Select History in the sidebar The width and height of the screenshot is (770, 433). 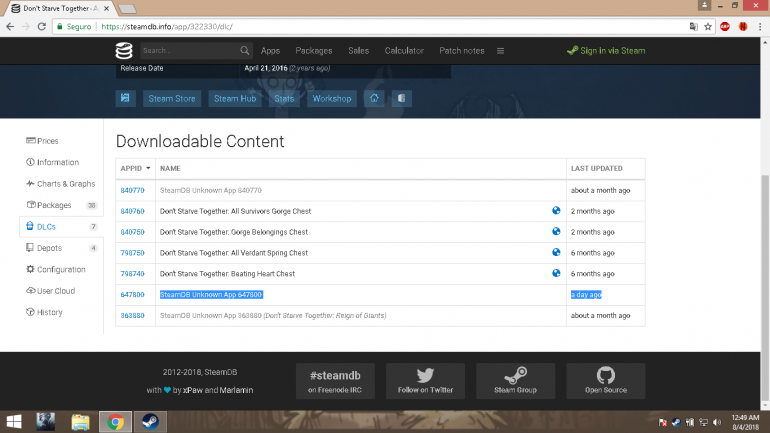[44, 312]
